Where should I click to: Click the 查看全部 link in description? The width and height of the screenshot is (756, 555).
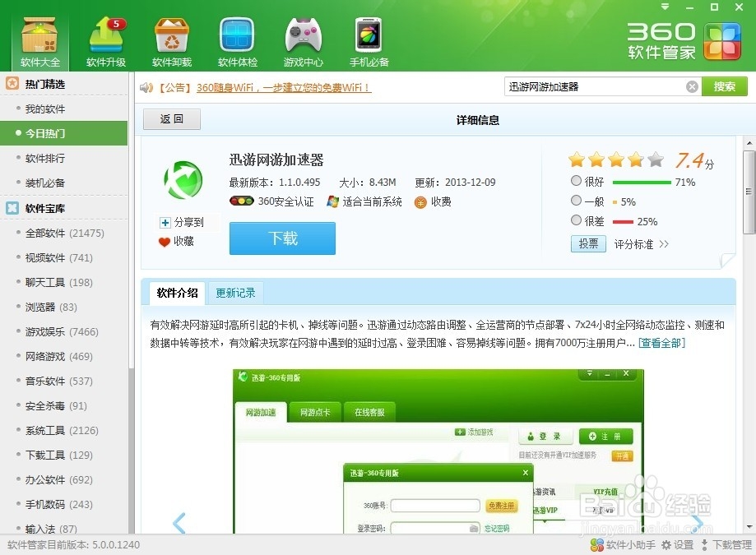[661, 343]
